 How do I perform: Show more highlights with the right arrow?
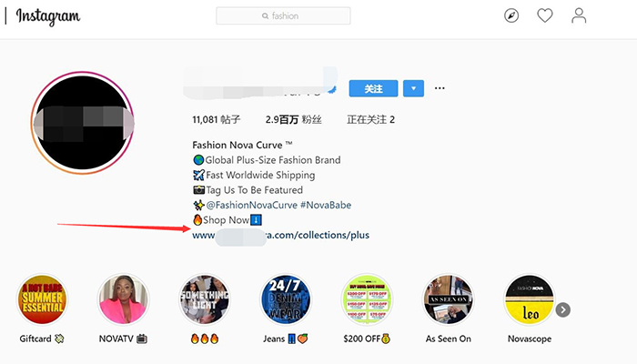click(563, 310)
